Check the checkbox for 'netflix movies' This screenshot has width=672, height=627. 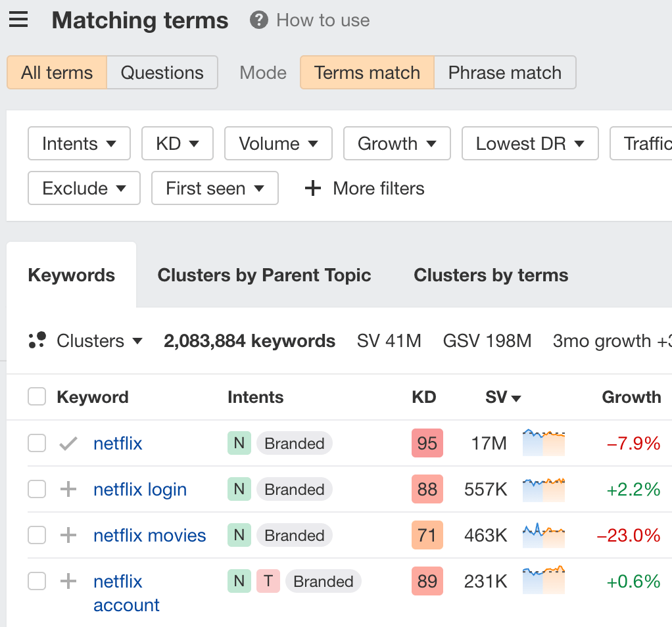[37, 535]
